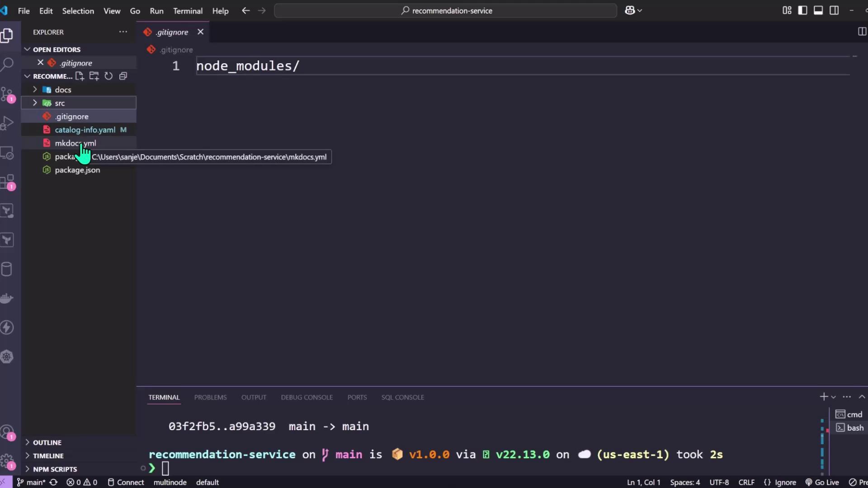Click the recommendation-service search command center
Image resolution: width=868 pixels, height=488 pixels.
tap(445, 10)
